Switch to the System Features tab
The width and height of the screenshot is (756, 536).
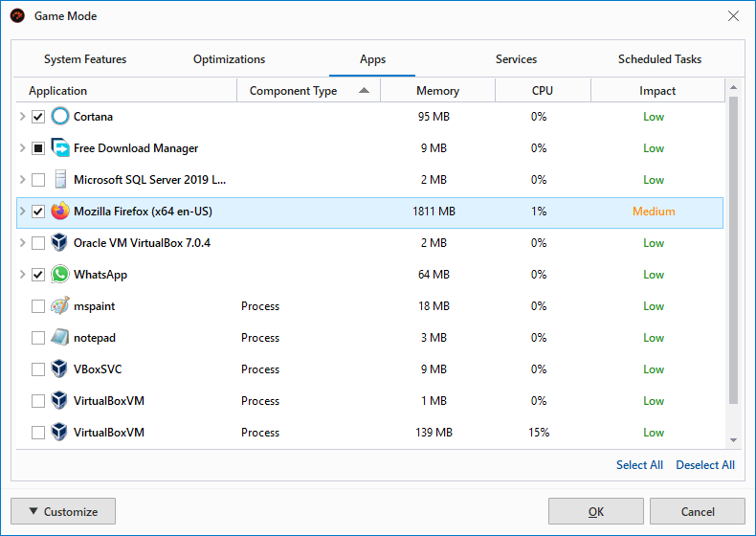(x=85, y=59)
